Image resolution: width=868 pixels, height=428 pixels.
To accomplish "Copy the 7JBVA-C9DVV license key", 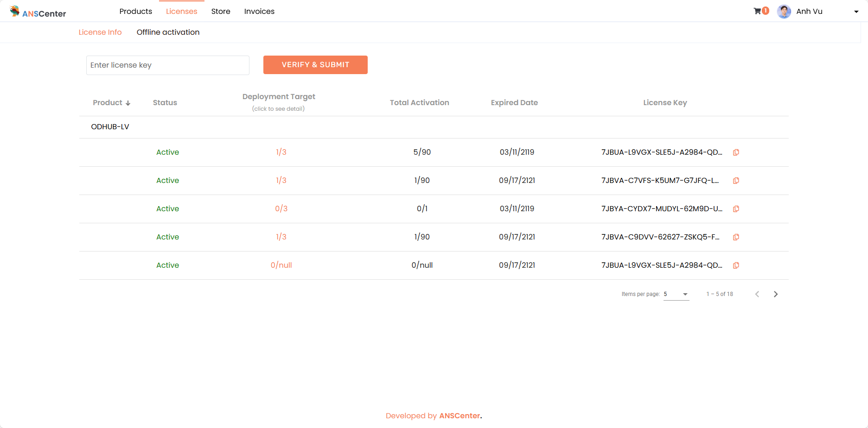I will [x=736, y=237].
